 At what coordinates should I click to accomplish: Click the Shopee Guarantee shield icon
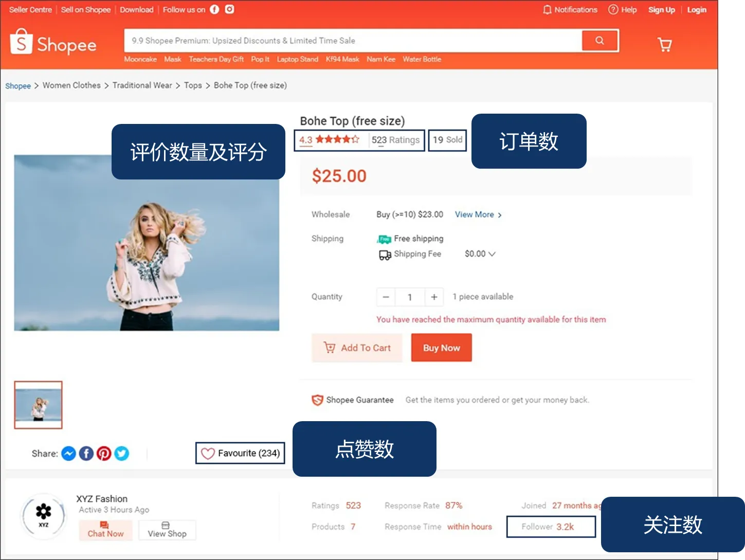click(316, 400)
